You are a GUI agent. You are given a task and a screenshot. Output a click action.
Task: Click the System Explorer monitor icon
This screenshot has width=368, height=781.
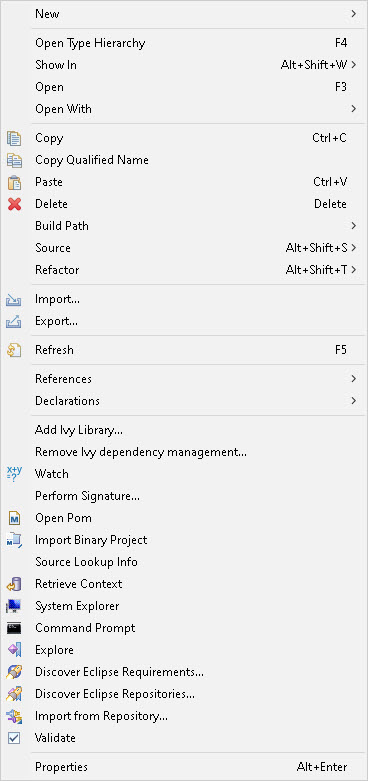pos(14,606)
